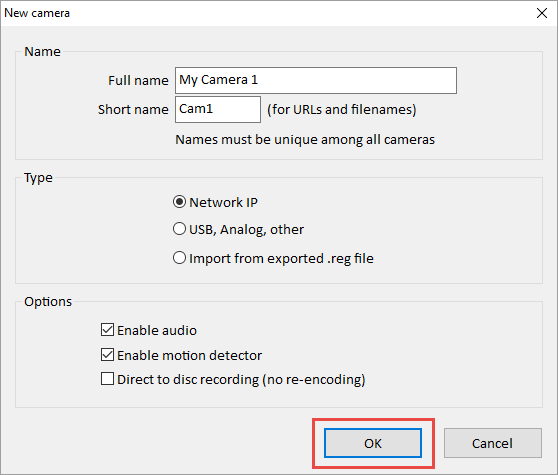The width and height of the screenshot is (558, 475).
Task: Close the New camera window with X
Action: point(542,13)
